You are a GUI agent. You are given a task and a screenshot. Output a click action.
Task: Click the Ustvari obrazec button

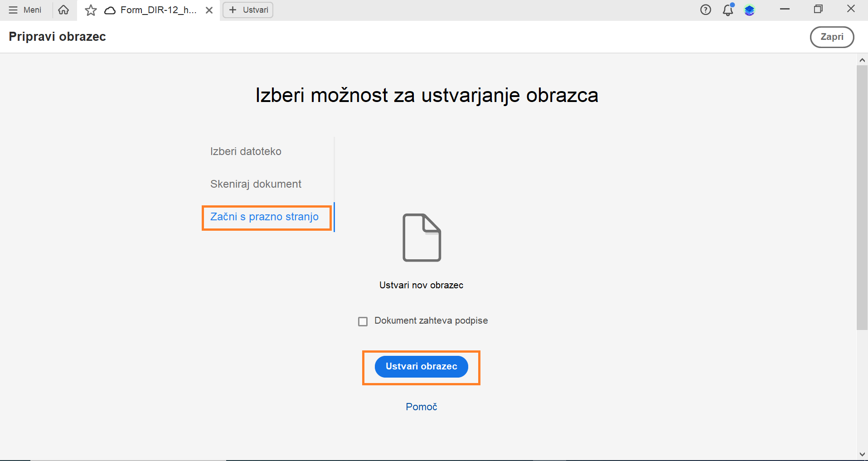point(421,367)
